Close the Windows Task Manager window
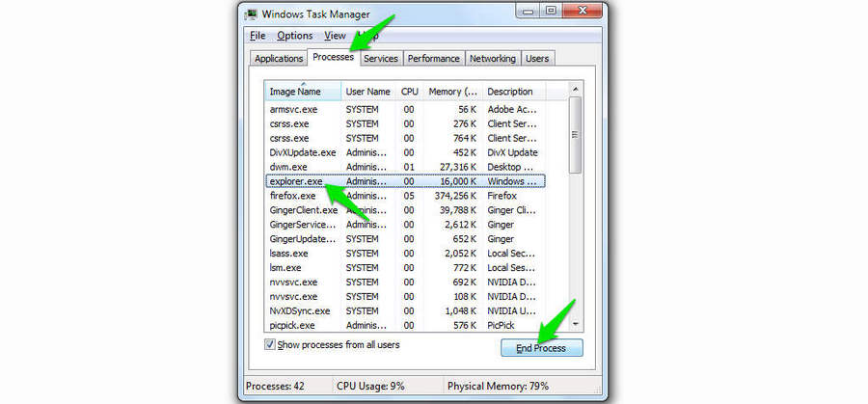 (x=581, y=10)
